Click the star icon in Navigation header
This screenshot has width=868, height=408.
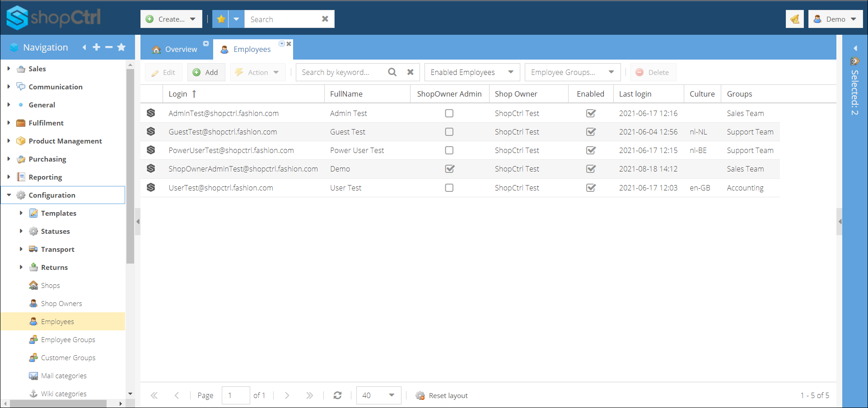coord(121,47)
